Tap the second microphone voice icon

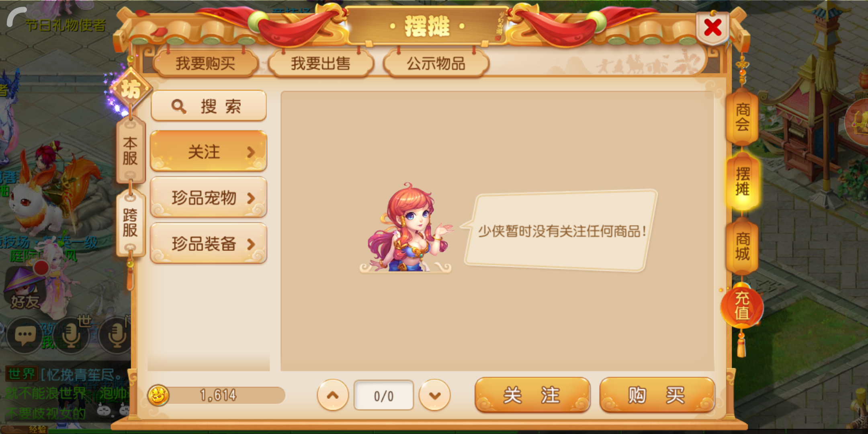tap(117, 335)
